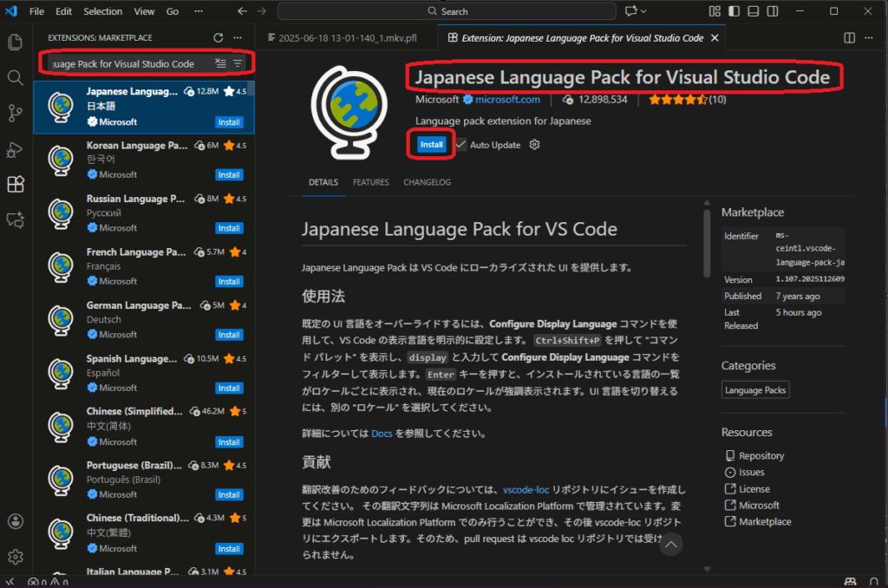Refresh the extensions marketplace list
The height and width of the screenshot is (588, 888).
coord(219,38)
